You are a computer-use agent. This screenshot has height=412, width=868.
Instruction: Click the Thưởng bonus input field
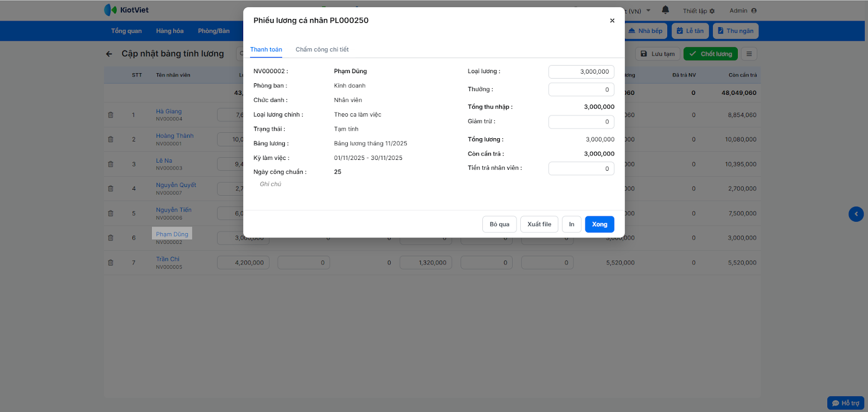[x=581, y=89]
